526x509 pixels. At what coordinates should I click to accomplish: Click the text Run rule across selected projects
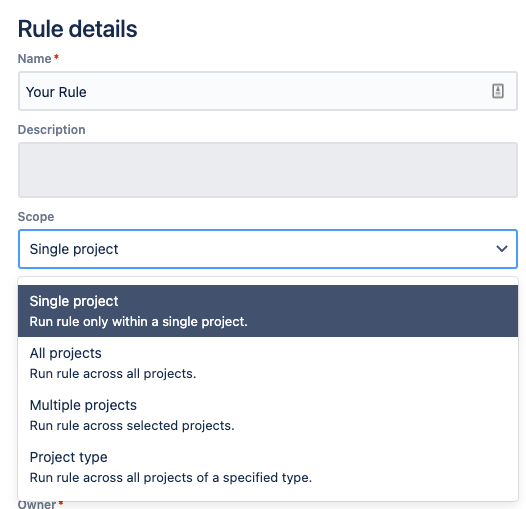click(132, 425)
